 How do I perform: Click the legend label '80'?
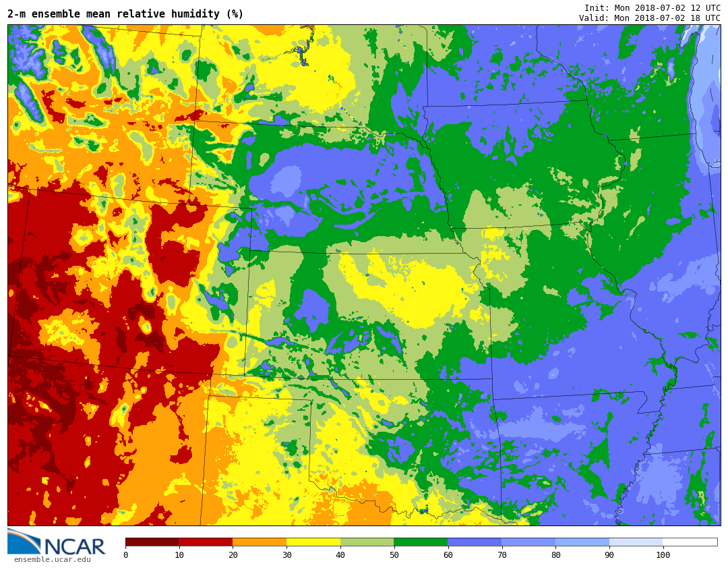pyautogui.click(x=555, y=555)
